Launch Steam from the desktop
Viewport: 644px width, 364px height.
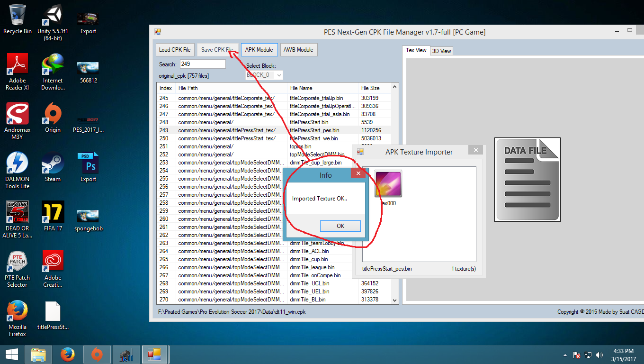(x=53, y=167)
